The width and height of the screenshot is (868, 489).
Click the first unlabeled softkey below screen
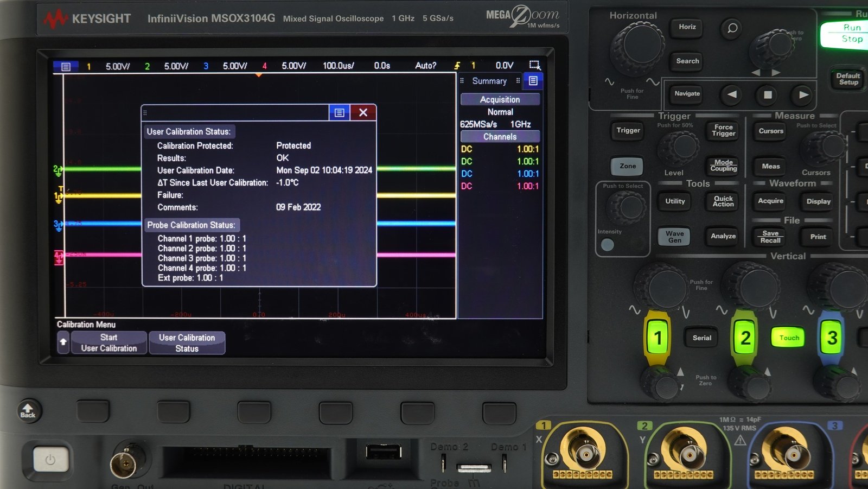93,411
